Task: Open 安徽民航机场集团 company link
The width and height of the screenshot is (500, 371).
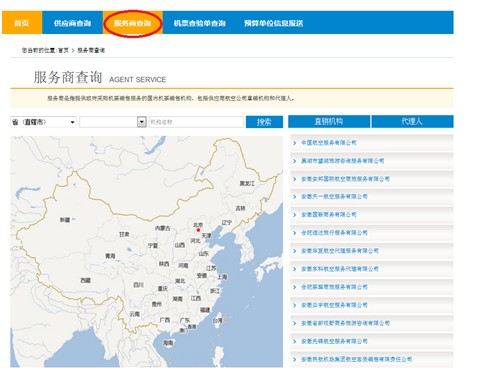Action: [x=356, y=359]
